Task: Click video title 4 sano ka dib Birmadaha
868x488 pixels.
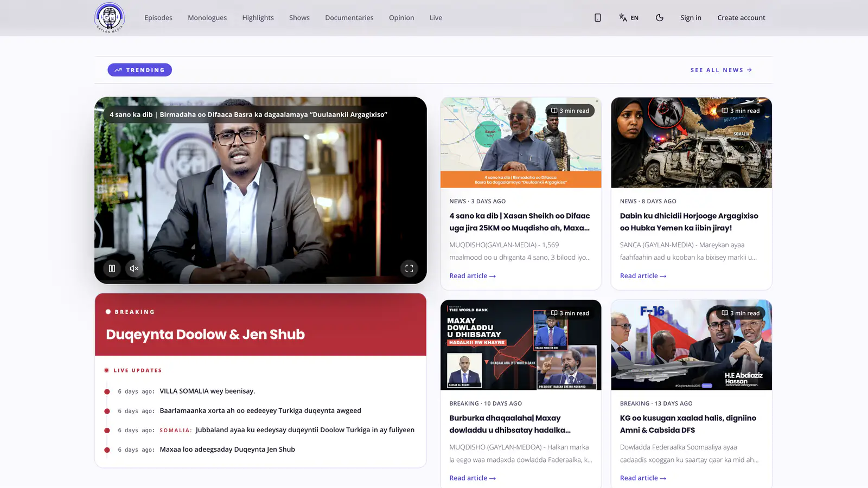Action: coord(248,114)
